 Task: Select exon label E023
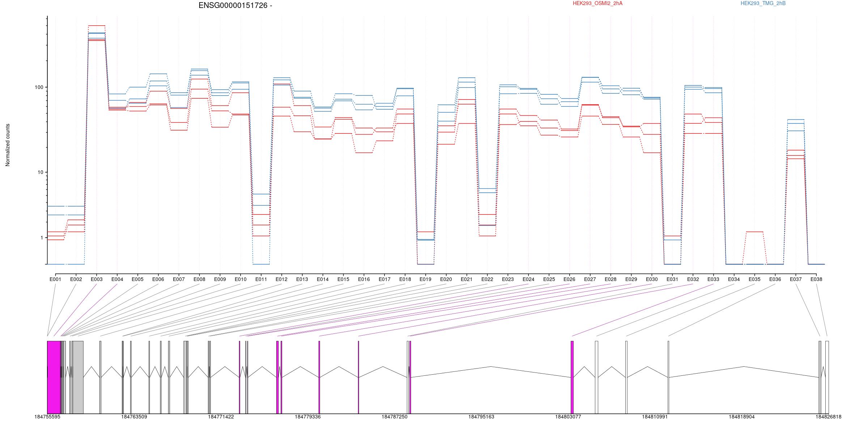coord(508,279)
